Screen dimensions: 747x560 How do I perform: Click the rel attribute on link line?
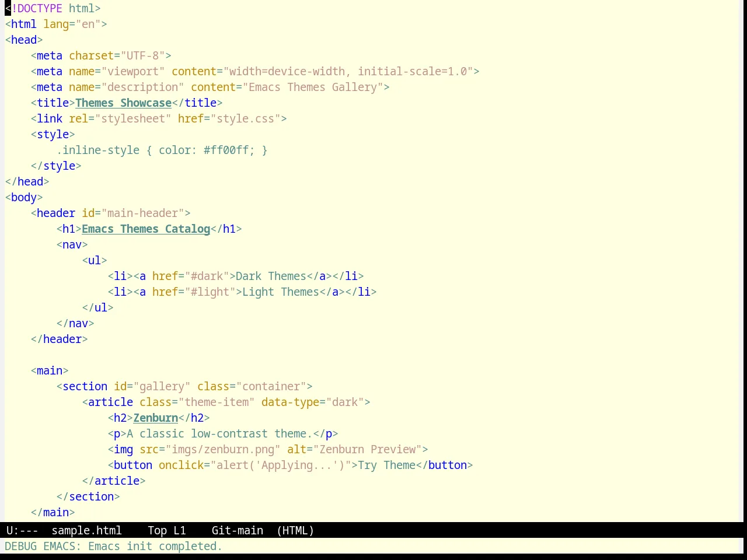point(78,118)
